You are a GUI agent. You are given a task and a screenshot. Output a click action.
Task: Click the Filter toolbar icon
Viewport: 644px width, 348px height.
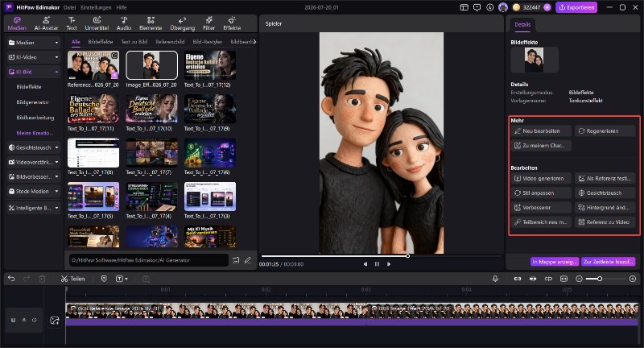click(x=208, y=23)
